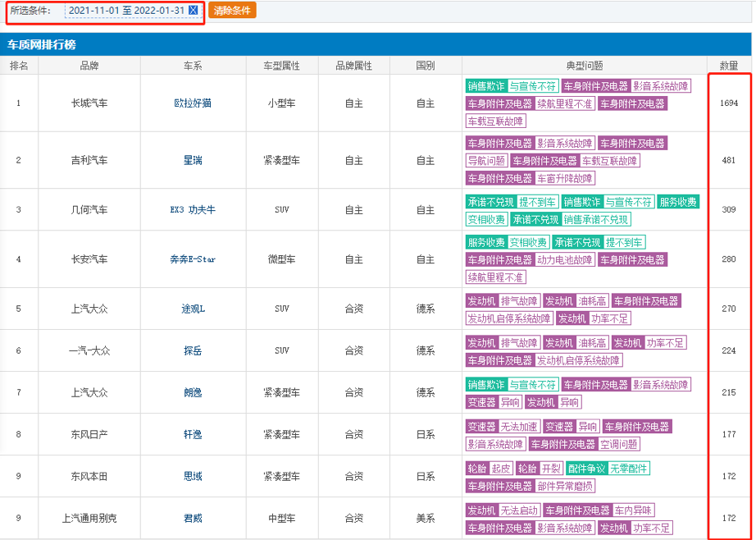This screenshot has height=540, width=756.
Task: Open the 途观L car series link
Action: point(193,309)
